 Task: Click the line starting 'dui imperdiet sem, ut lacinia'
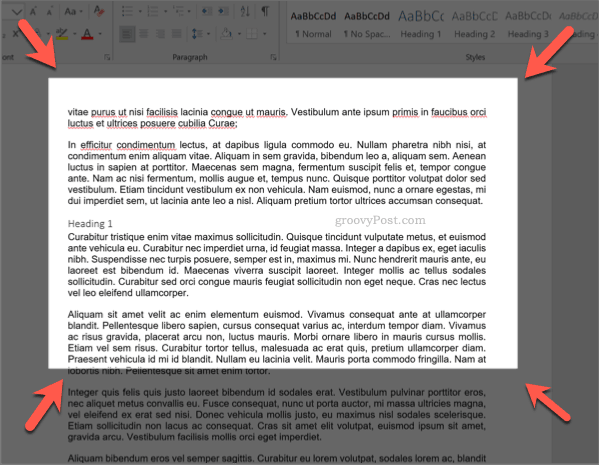275,201
